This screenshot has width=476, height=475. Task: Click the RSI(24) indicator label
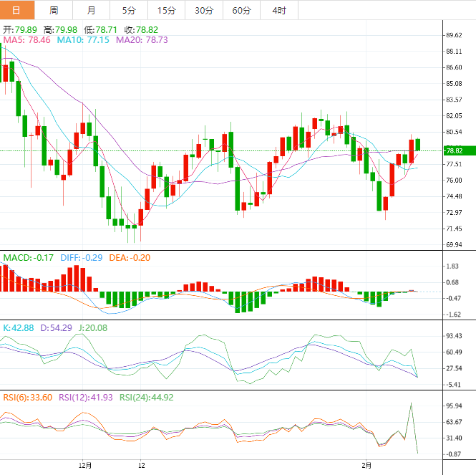146,398
